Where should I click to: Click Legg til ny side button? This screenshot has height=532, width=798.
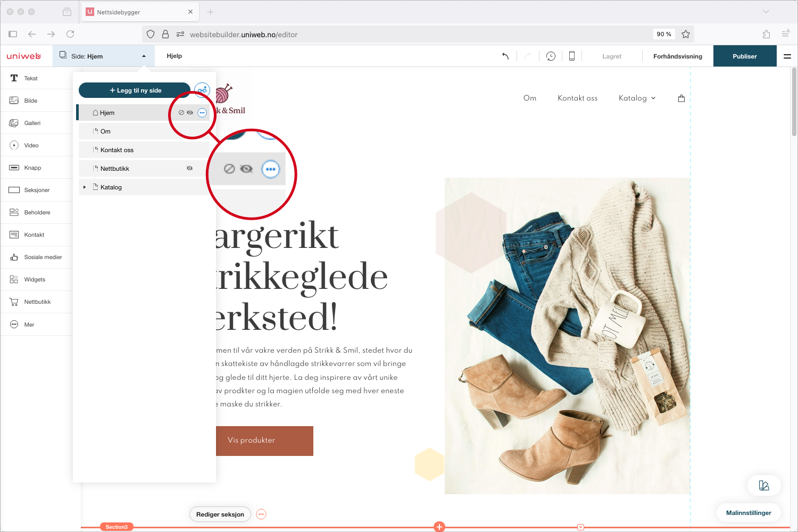click(x=135, y=90)
